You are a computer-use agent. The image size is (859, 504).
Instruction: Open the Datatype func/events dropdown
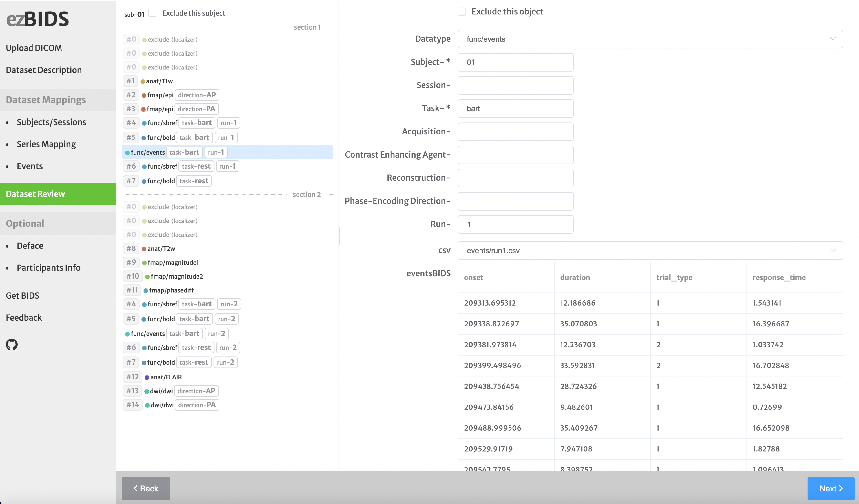coord(650,39)
